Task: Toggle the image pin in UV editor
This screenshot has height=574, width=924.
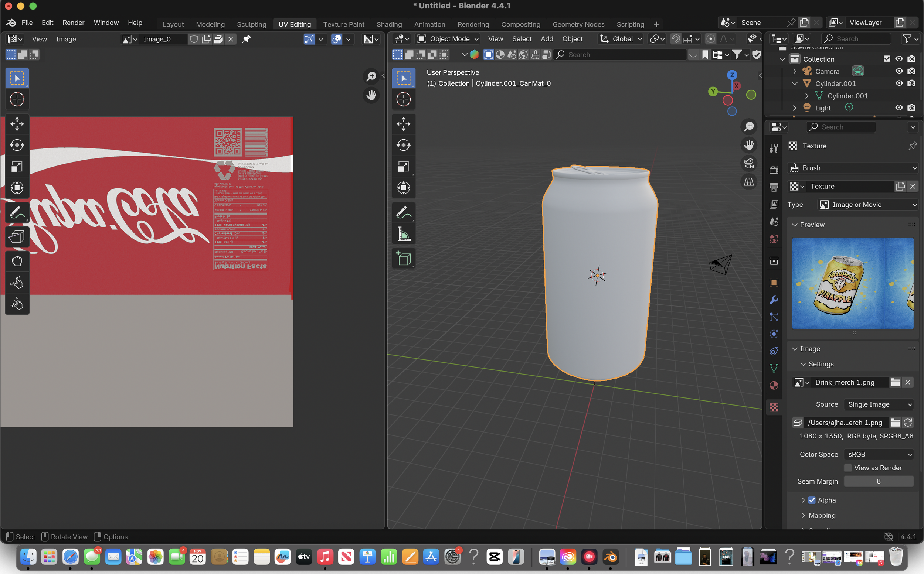Action: 246,39
